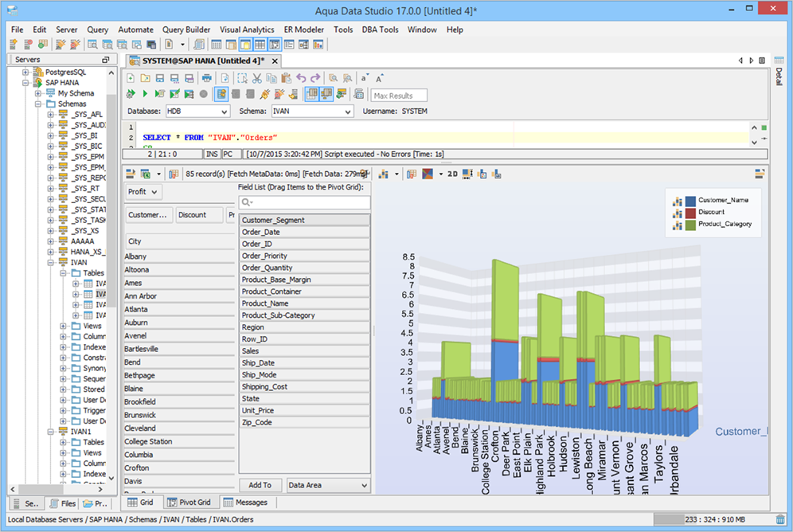The width and height of the screenshot is (793, 532).
Task: Toggle highlighted grid layout button in main toolbar
Action: tap(260, 45)
